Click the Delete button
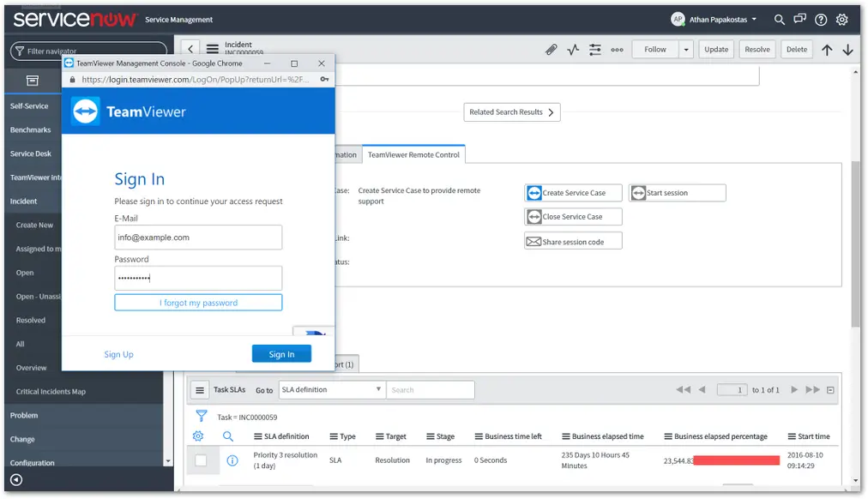 [797, 50]
